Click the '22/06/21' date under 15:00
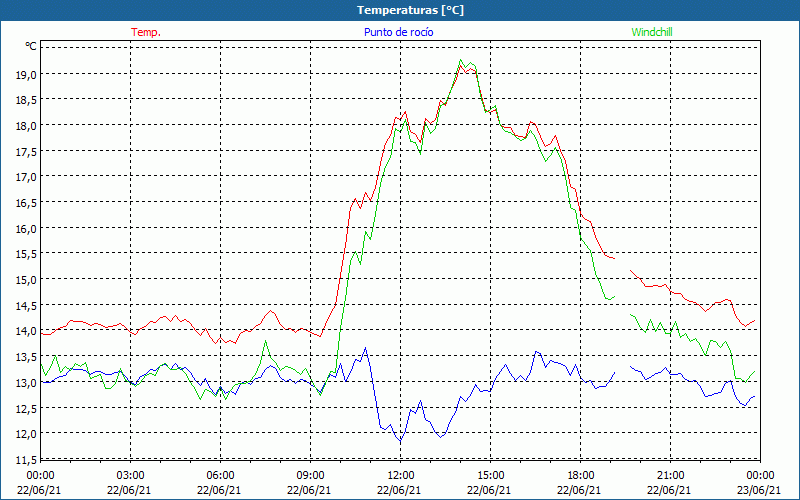Image resolution: width=800 pixels, height=500 pixels. [x=489, y=490]
